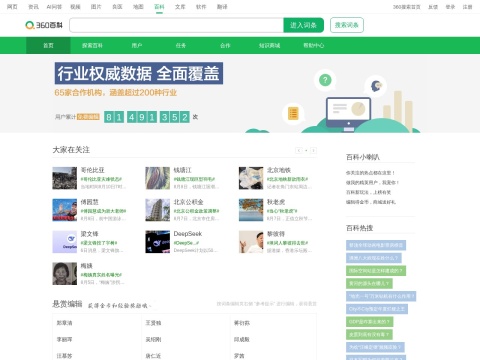
Task: Open 合作 in green navigation bar
Action: tap(225, 45)
